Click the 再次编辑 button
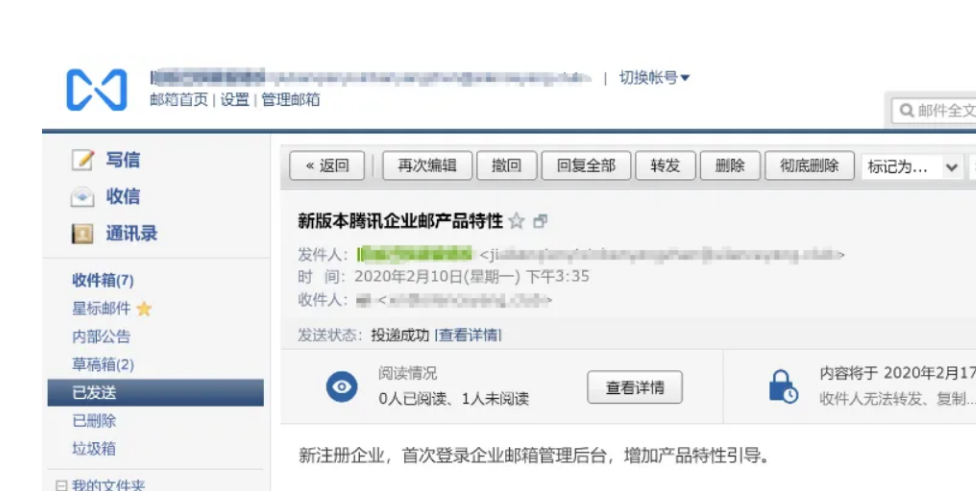The image size is (976, 491). [427, 166]
